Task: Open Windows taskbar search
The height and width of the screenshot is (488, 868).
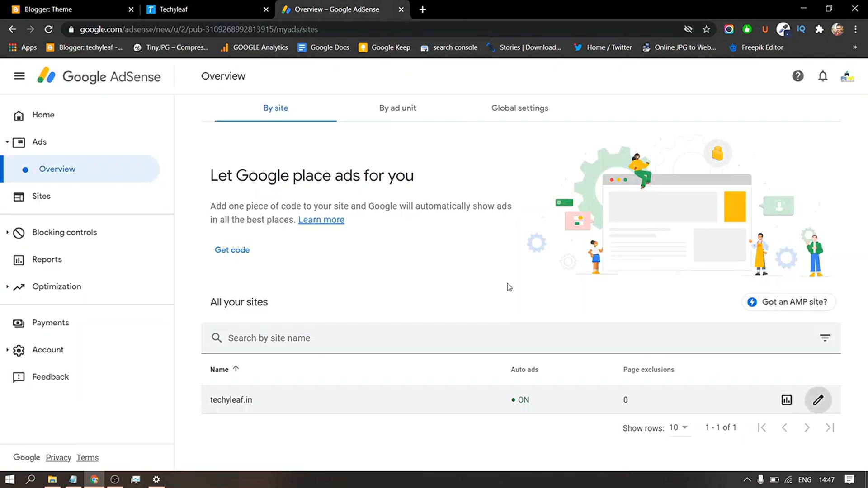Action: tap(30, 479)
